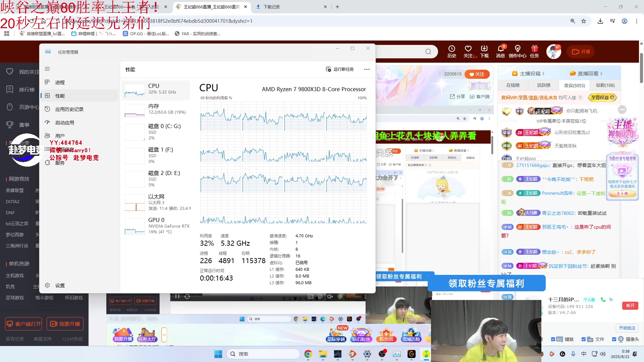Click 开启批注 button in remote panel
644x362 pixels.
point(627,328)
